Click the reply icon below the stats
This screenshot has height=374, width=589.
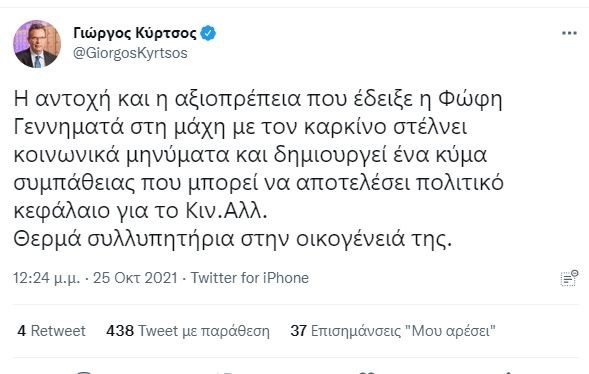83,372
